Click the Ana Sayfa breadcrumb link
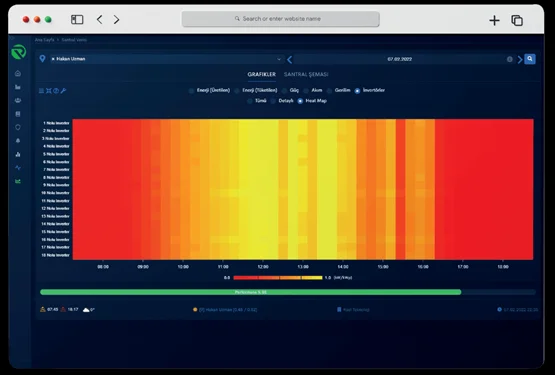The width and height of the screenshot is (555, 375). [x=44, y=40]
